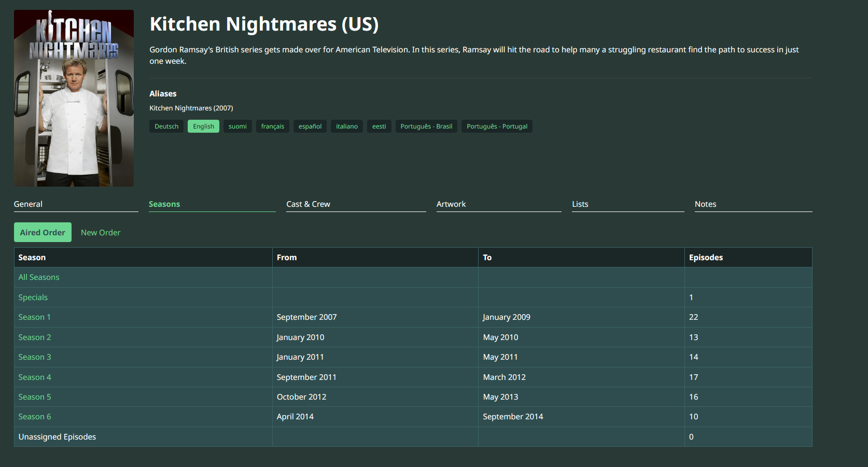Select English language tag

[203, 126]
